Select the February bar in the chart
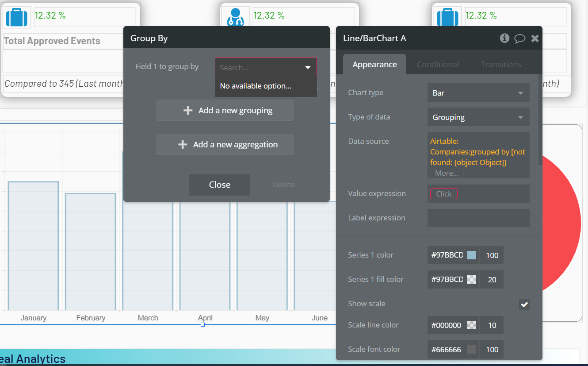The width and height of the screenshot is (588, 366). (91, 252)
